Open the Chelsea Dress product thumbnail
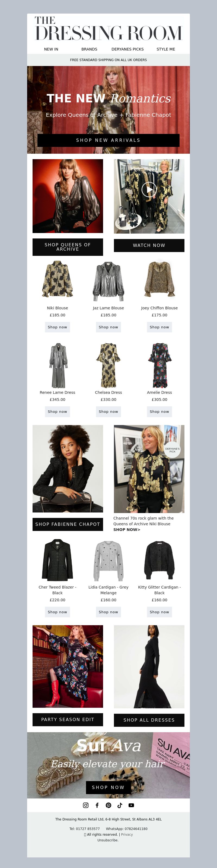The height and width of the screenshot is (868, 217). tap(108, 365)
